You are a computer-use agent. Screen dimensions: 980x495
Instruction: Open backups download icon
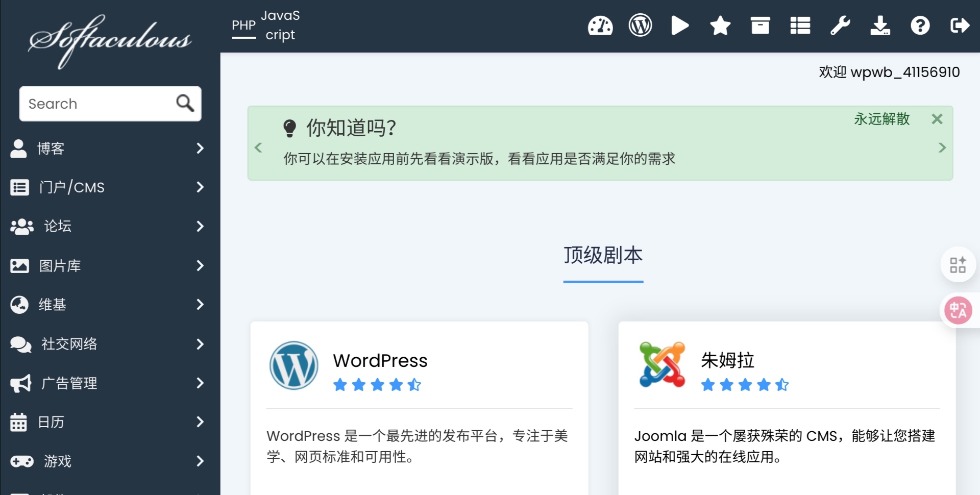pyautogui.click(x=880, y=26)
